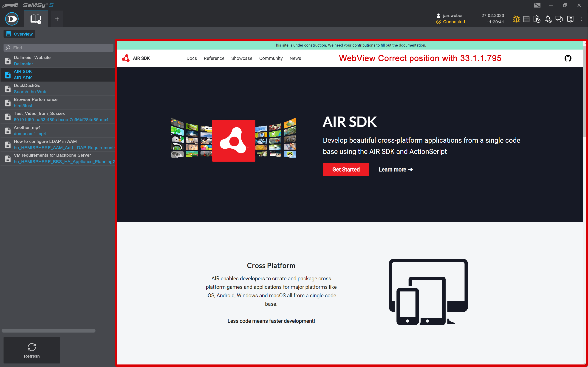Screen dimensions: 588x367
Task: Click the Refresh button below the sidebar
Action: pyautogui.click(x=32, y=350)
